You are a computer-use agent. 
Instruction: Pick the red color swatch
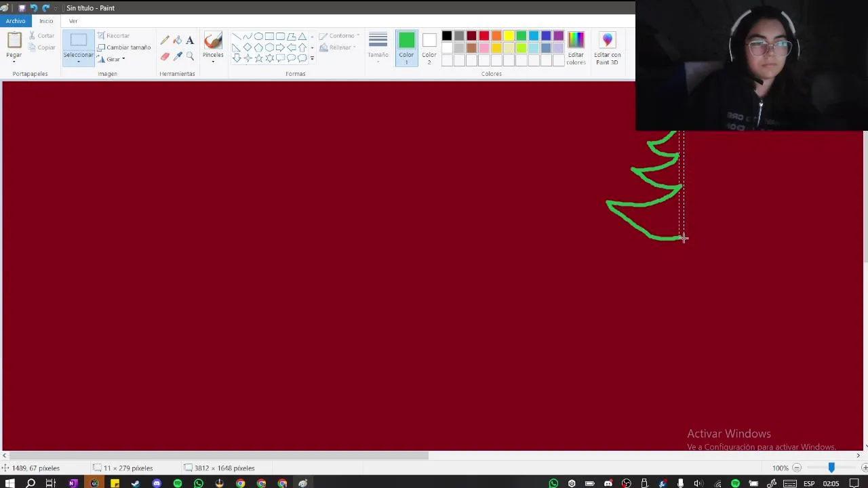pyautogui.click(x=484, y=36)
